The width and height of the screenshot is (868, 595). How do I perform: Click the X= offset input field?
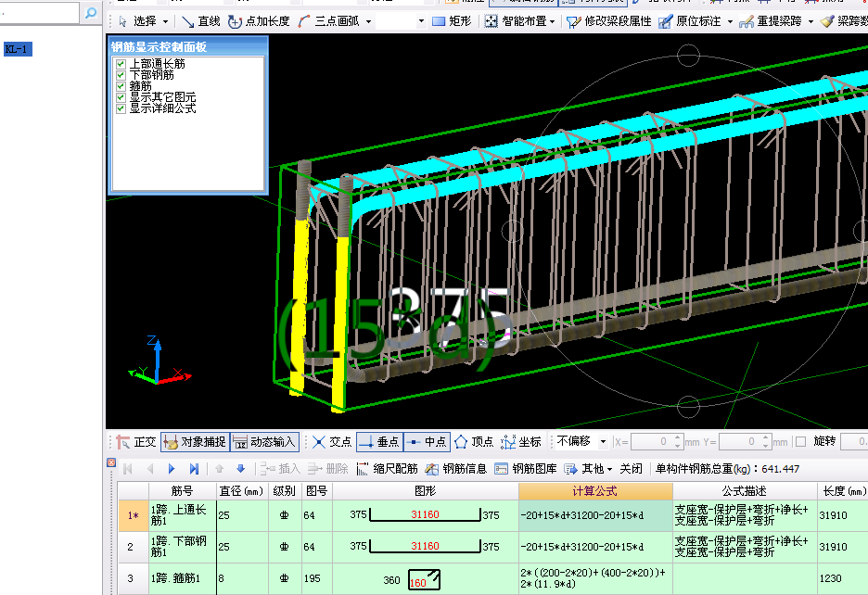652,442
